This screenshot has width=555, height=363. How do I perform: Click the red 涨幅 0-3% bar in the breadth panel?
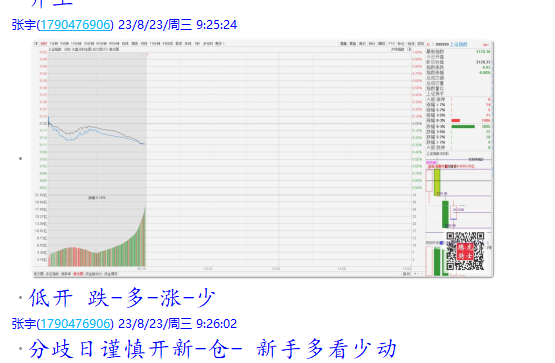tap(456, 121)
